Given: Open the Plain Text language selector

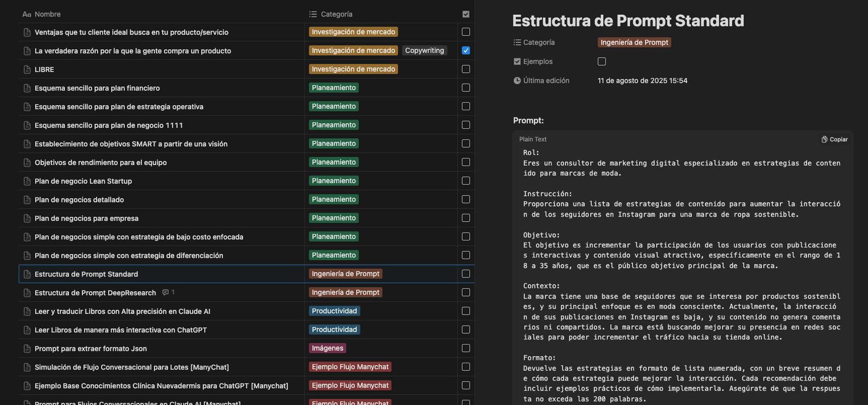Looking at the screenshot, I should click(x=533, y=139).
